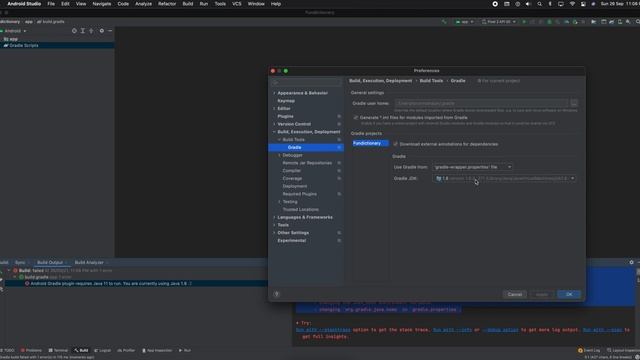This screenshot has width=640, height=360.
Task: Switch to the Build Analyzer tab
Action: click(89, 262)
